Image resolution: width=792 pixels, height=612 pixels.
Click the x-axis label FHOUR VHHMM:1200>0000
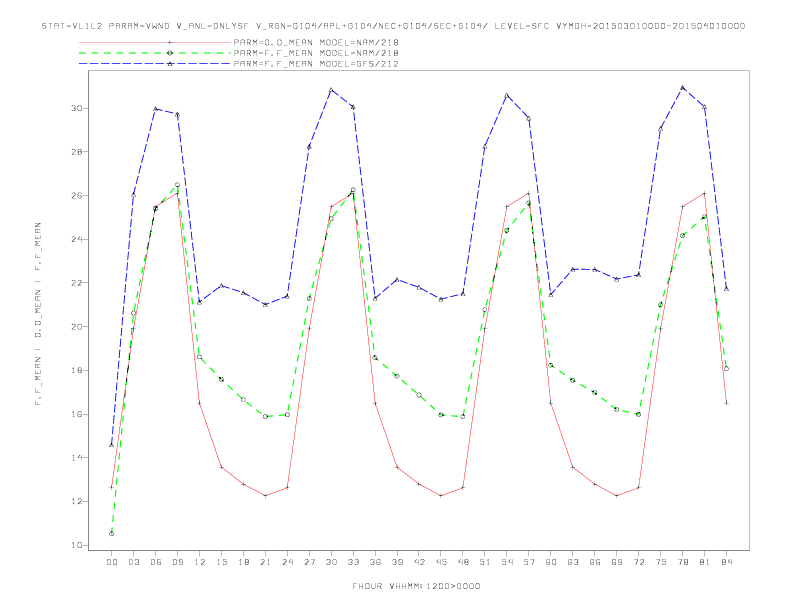point(416,586)
